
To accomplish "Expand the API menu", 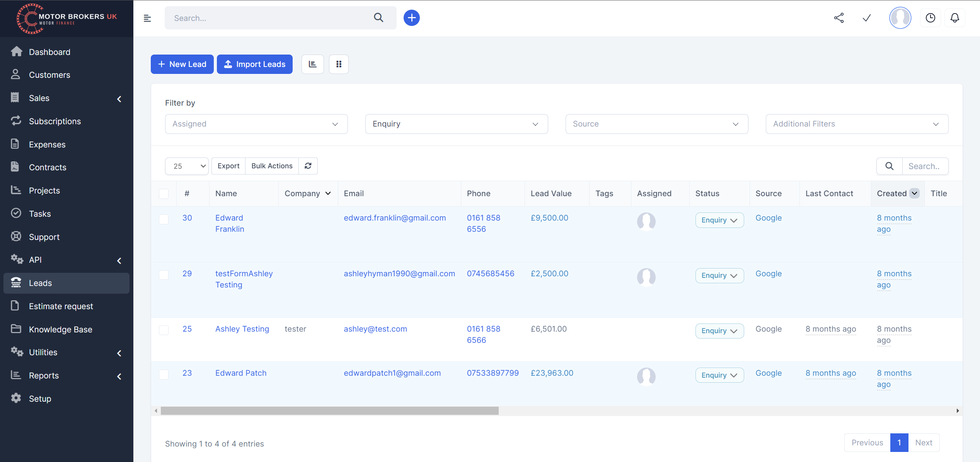I will coord(66,260).
